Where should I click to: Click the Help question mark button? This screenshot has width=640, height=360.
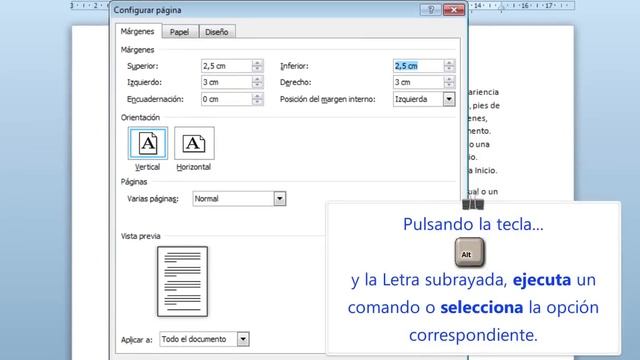click(431, 10)
